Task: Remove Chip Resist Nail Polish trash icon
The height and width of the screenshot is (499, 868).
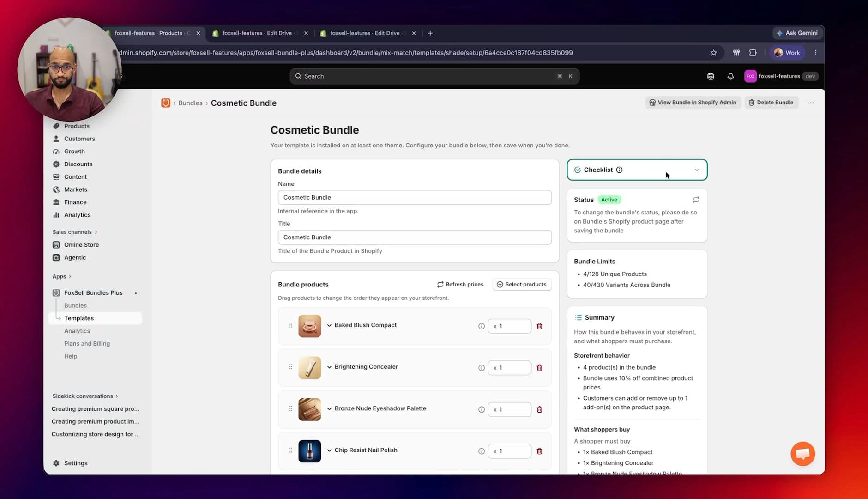Action: pyautogui.click(x=539, y=451)
